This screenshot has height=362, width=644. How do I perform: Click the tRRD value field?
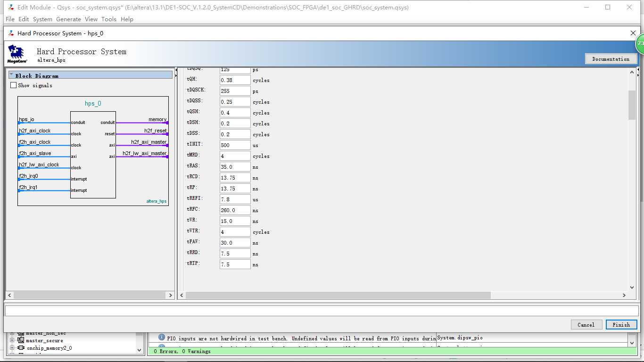click(235, 254)
